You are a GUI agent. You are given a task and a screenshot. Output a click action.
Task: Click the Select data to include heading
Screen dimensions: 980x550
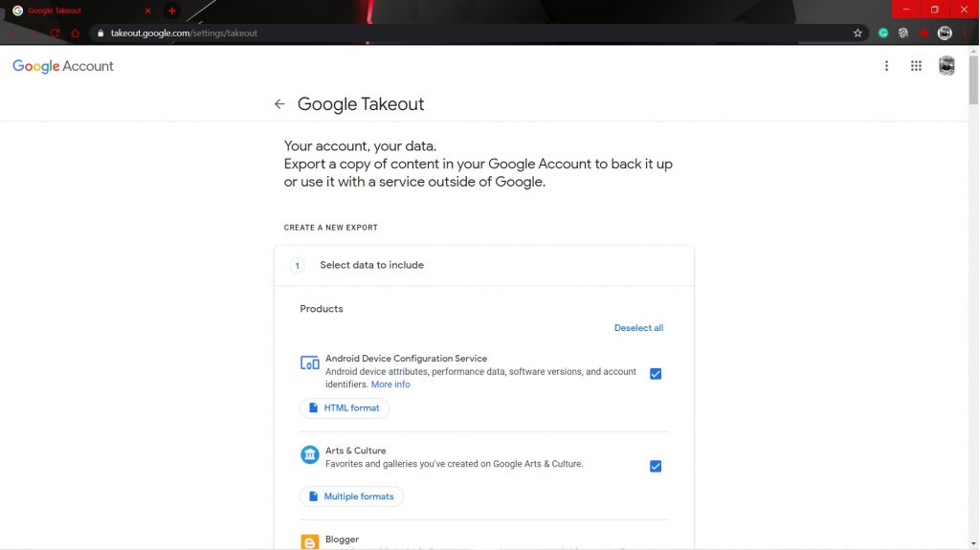(x=372, y=265)
